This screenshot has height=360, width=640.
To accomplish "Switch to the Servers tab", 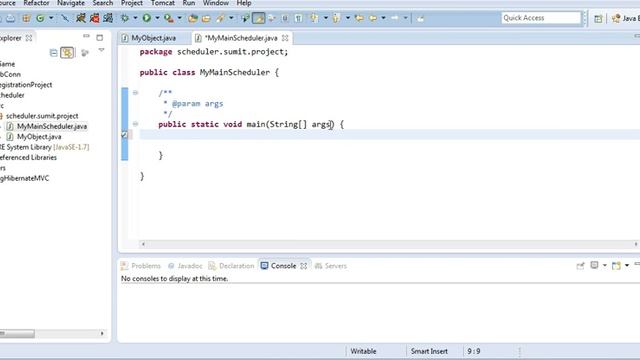I will click(331, 266).
